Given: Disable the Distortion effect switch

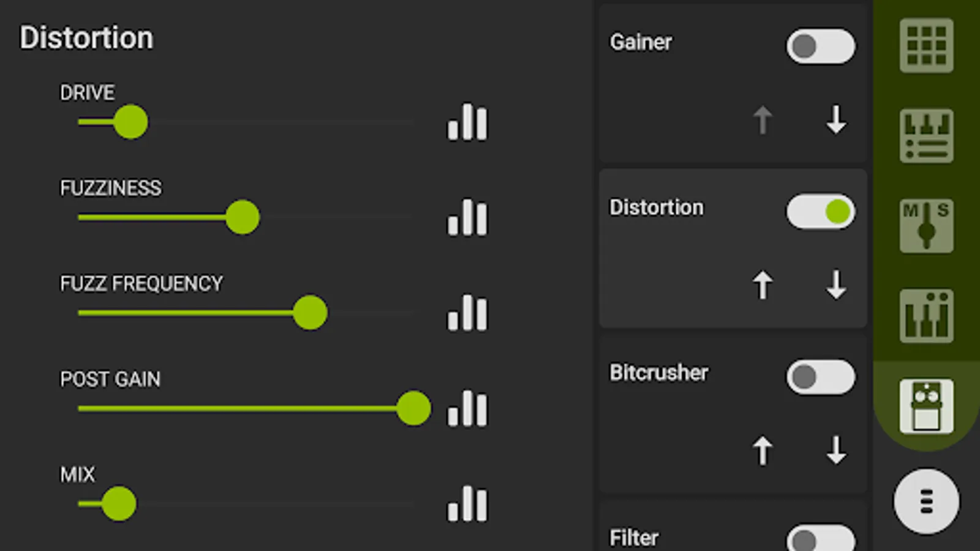Looking at the screenshot, I should (820, 212).
